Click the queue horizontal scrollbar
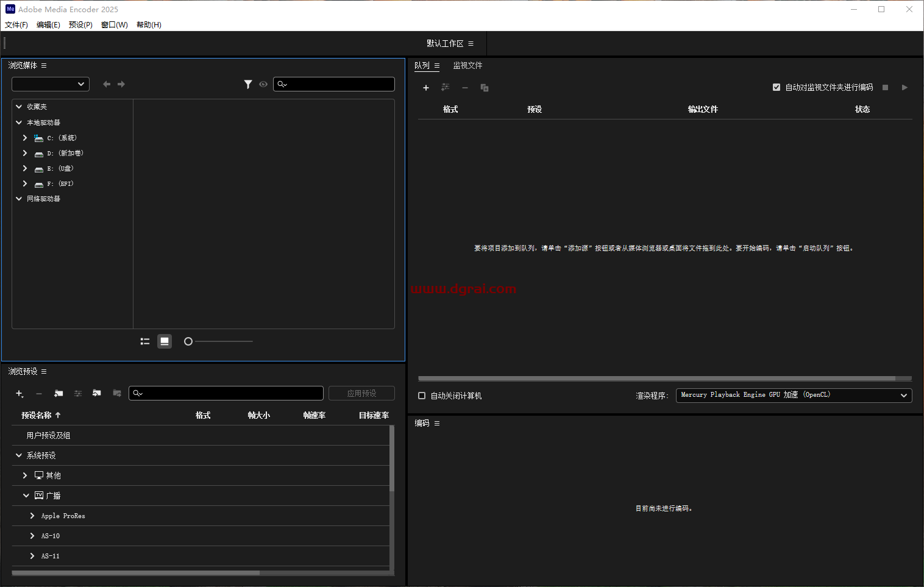 (657, 379)
